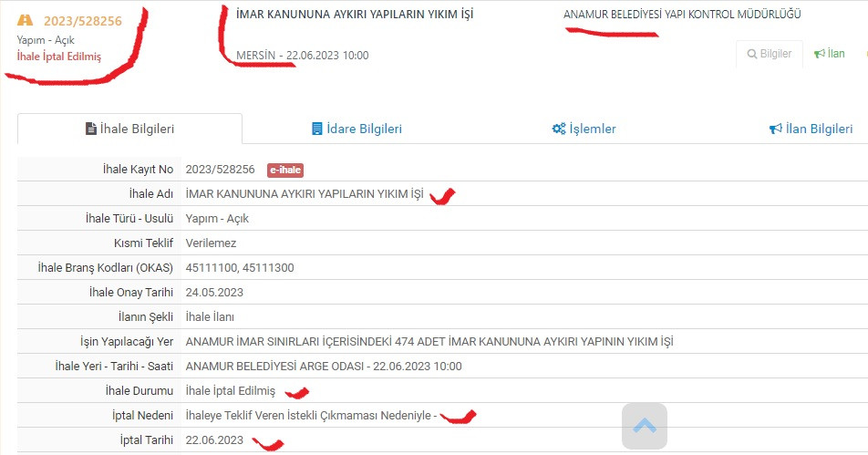Click İhale Kayıt No value 2023/528256 in table
The width and height of the screenshot is (868, 455).
pos(221,170)
